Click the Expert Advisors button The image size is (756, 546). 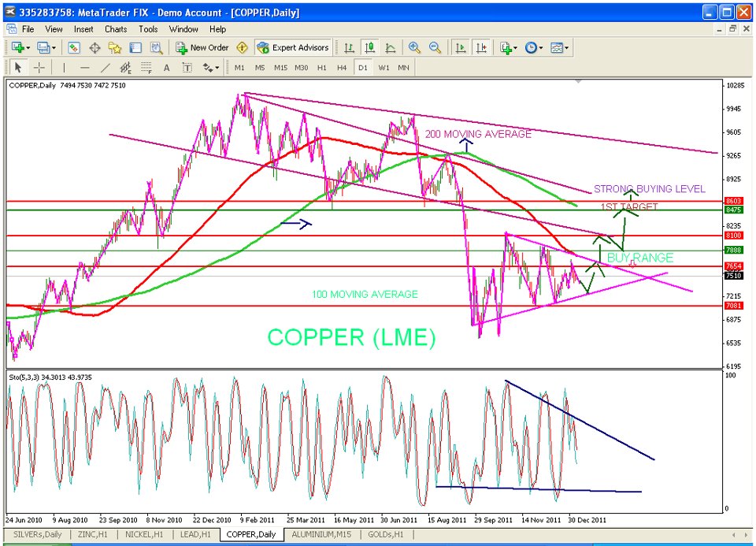pos(293,48)
